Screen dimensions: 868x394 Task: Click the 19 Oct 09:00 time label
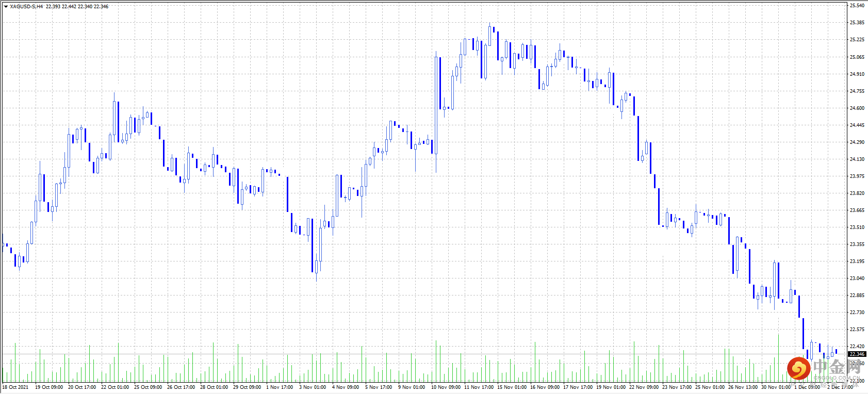point(49,387)
